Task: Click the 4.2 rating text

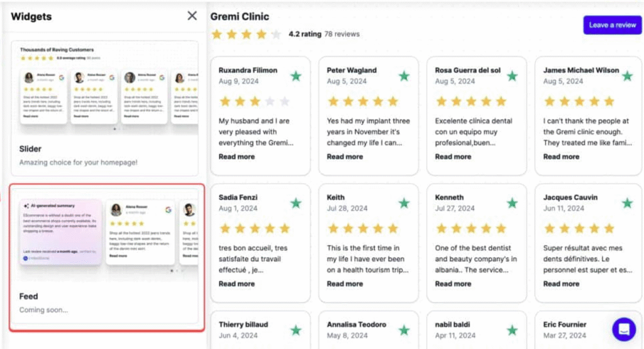Action: click(x=305, y=34)
